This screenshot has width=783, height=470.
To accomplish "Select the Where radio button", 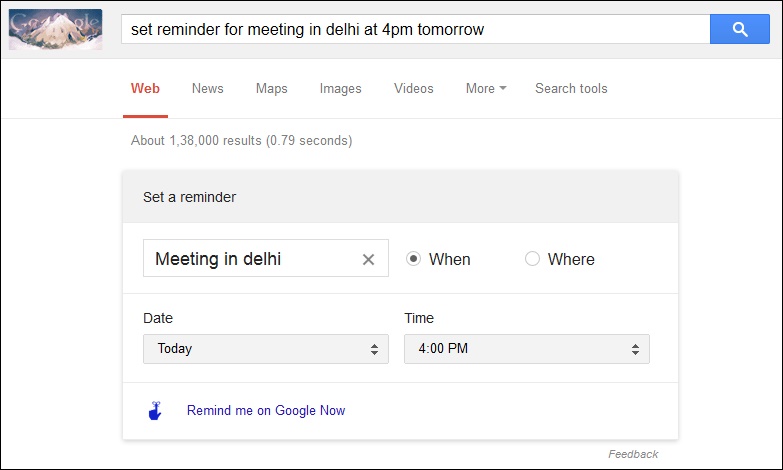I will point(532,259).
